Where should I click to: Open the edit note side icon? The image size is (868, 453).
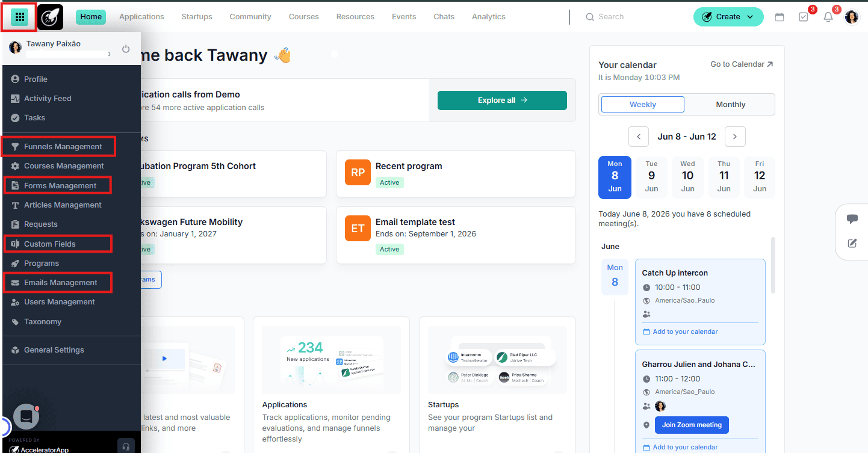pyautogui.click(x=852, y=244)
